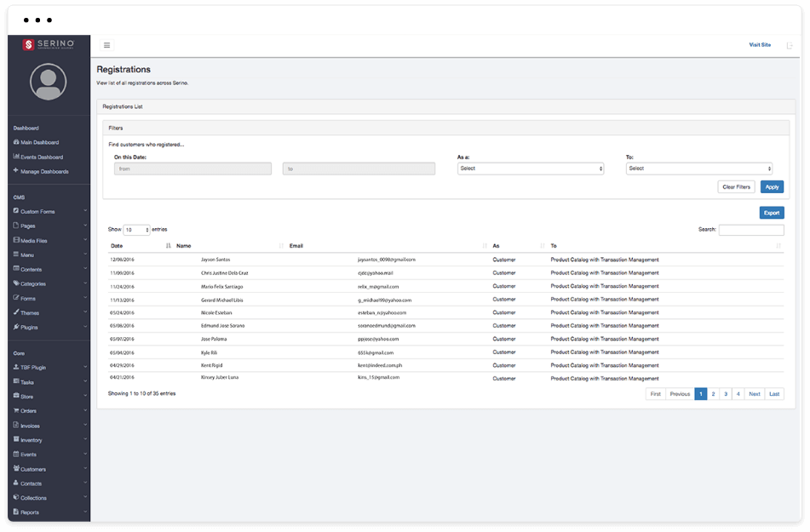The image size is (810, 532).
Task: Click the Pages sidebar icon
Action: 16,226
